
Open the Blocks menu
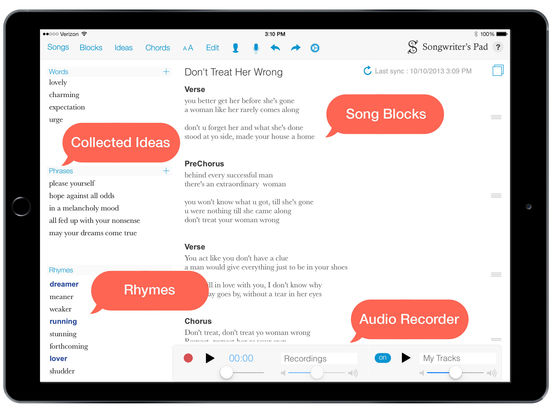point(91,48)
